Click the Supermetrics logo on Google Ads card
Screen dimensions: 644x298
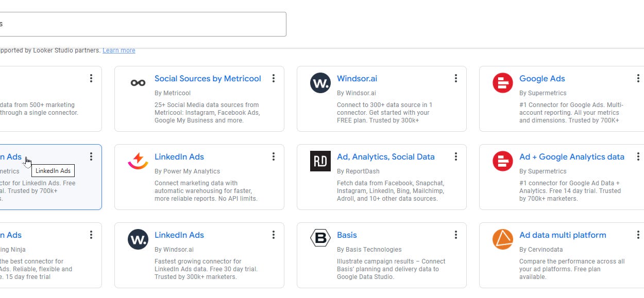pos(503,83)
